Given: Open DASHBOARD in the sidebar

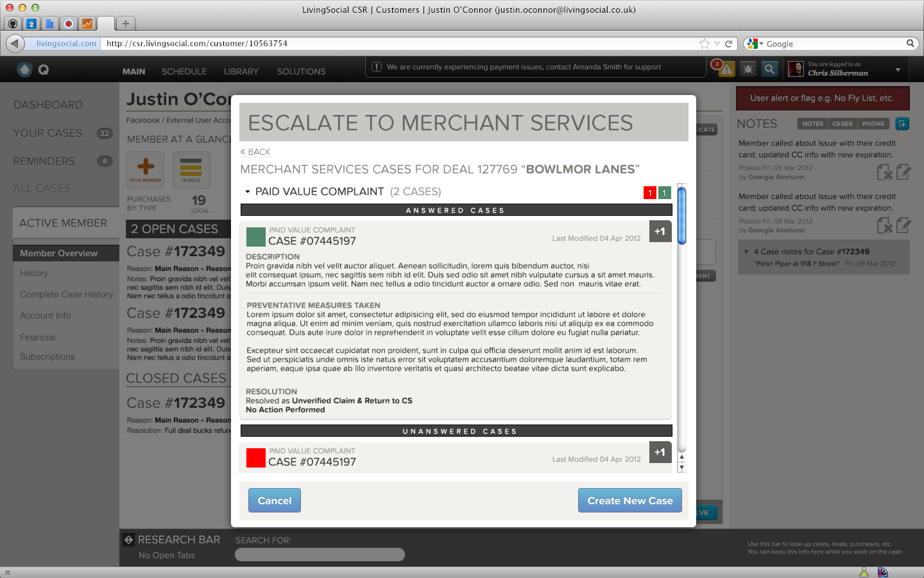Looking at the screenshot, I should [48, 105].
